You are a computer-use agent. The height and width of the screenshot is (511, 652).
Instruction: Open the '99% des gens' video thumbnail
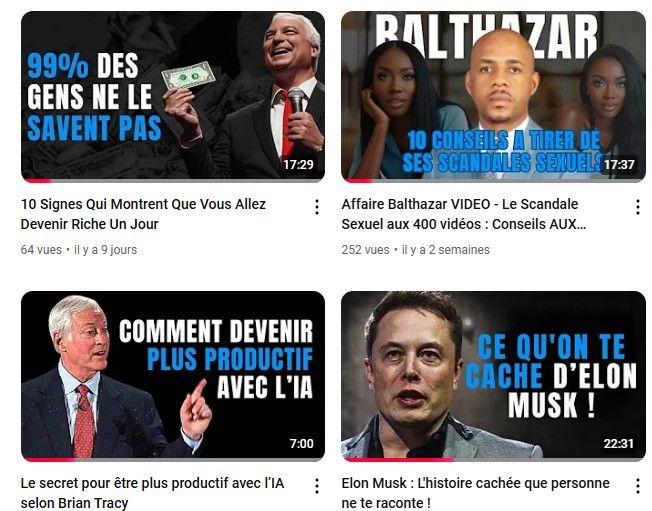point(173,96)
